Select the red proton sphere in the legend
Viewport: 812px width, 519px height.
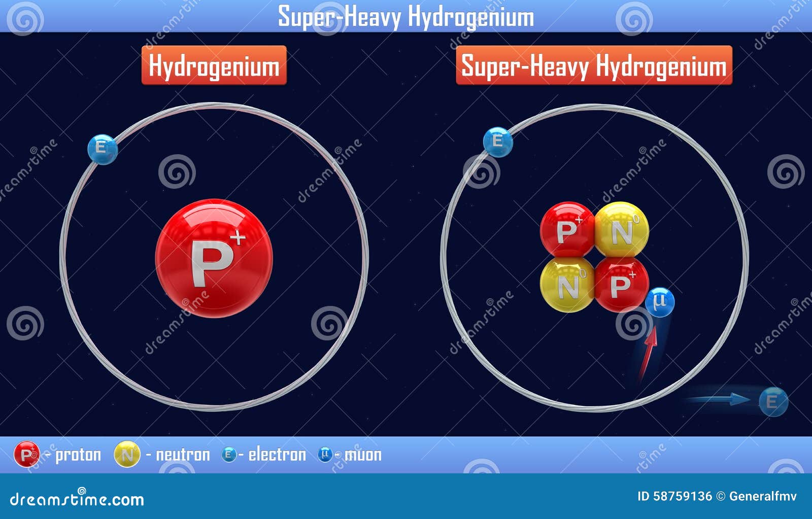[x=28, y=455]
